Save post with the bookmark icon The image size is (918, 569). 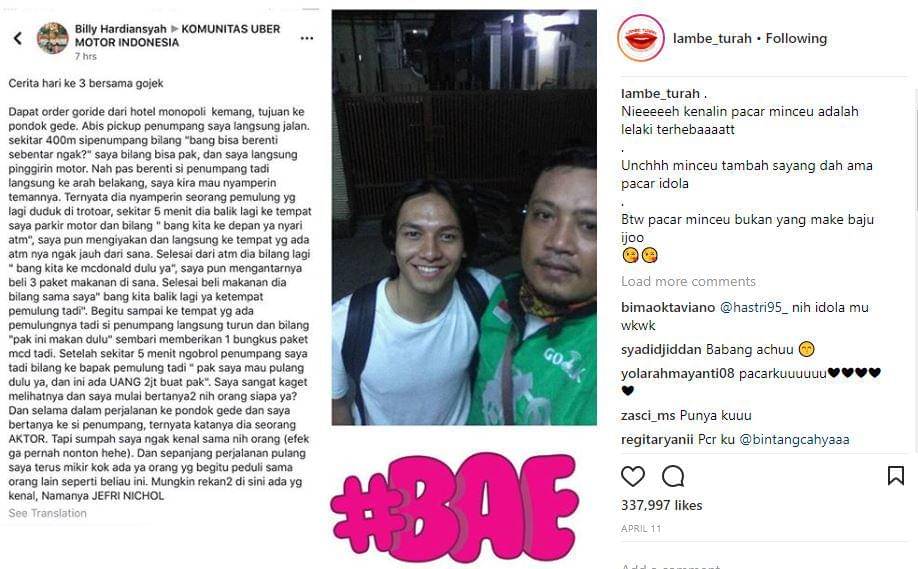[896, 475]
